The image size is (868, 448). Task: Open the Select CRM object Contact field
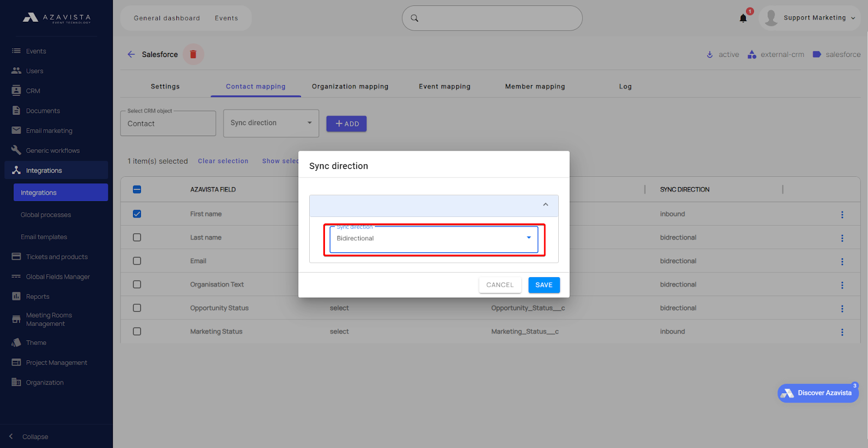click(168, 124)
